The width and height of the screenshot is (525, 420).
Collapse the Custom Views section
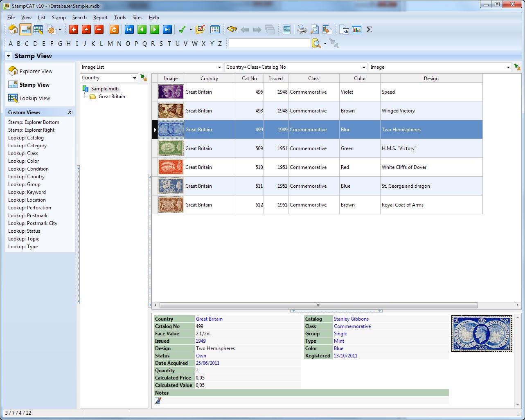pyautogui.click(x=70, y=112)
